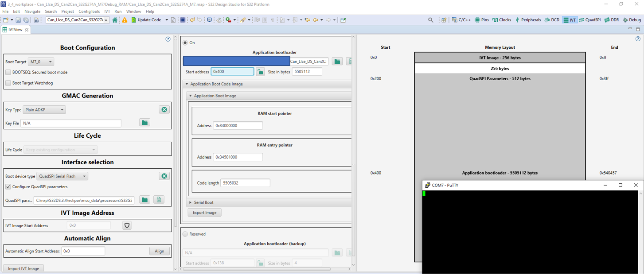
Task: Open the Life Cycle dropdown
Action: click(60, 150)
